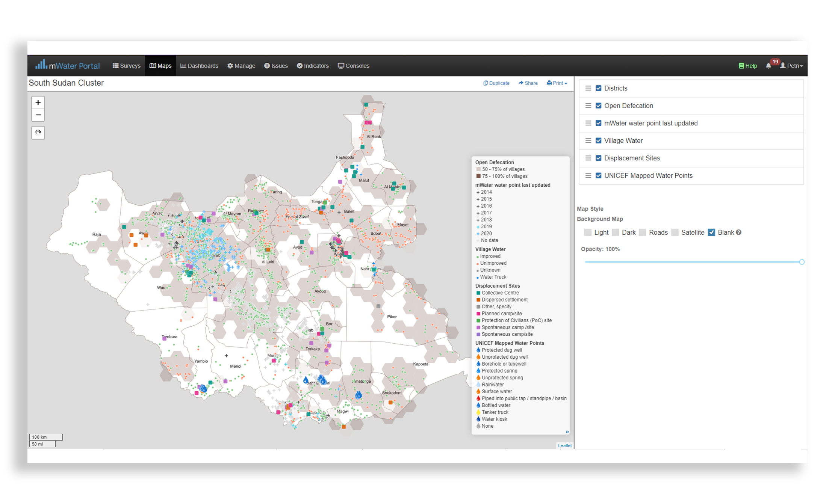
Task: Click the Opacity: 100% label
Action: (x=600, y=249)
